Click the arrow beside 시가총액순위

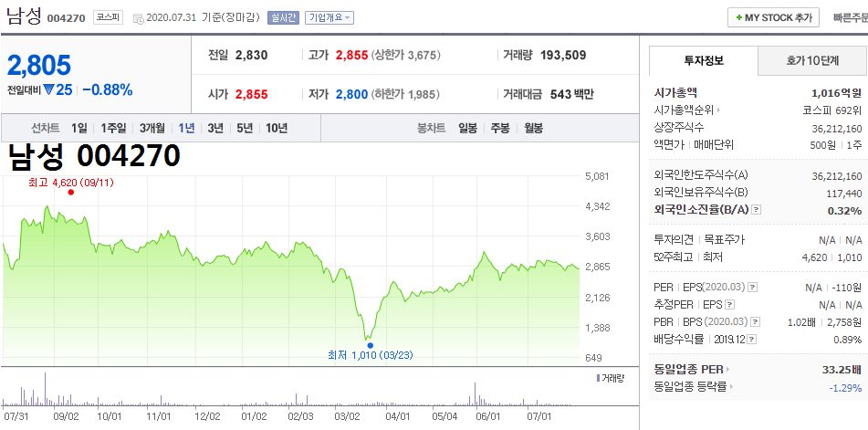pos(719,110)
